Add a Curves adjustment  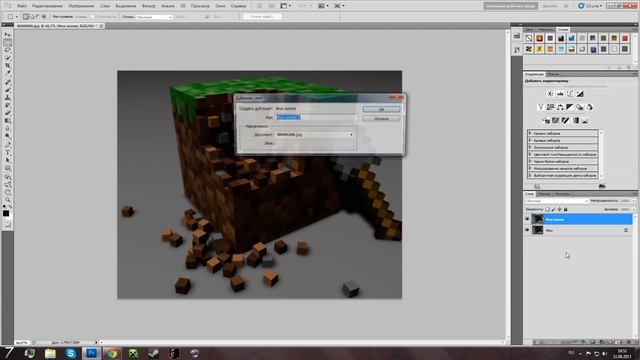pyautogui.click(x=570, y=94)
